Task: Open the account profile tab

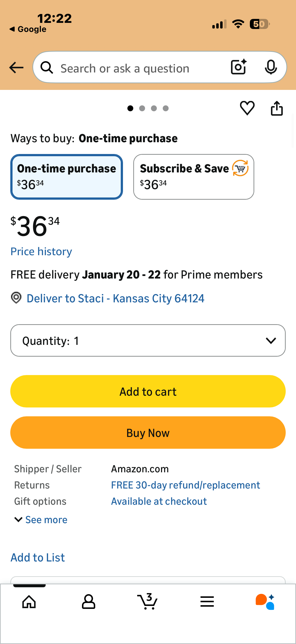Action: click(x=88, y=602)
